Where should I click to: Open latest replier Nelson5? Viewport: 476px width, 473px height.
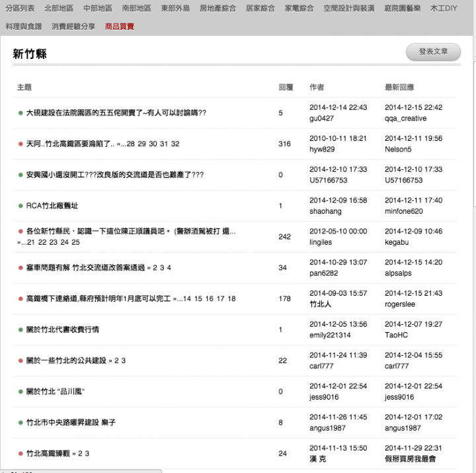point(398,150)
